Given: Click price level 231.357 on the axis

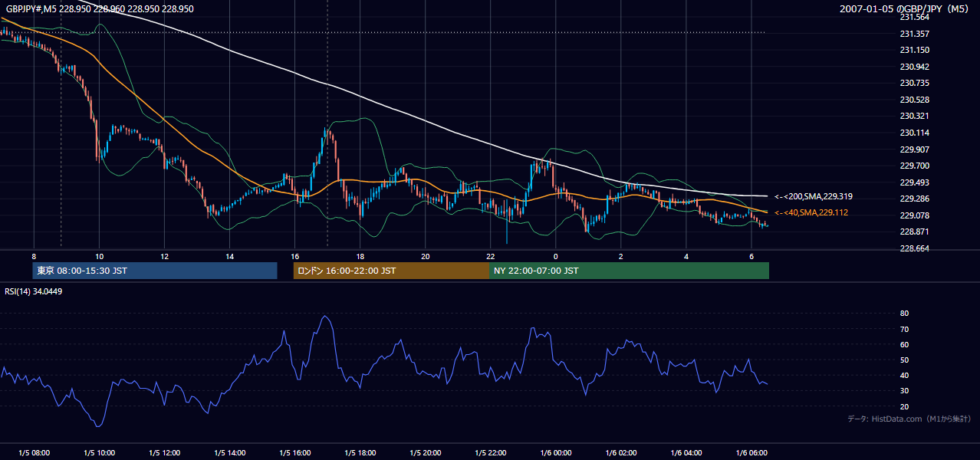Looking at the screenshot, I should click(x=914, y=34).
